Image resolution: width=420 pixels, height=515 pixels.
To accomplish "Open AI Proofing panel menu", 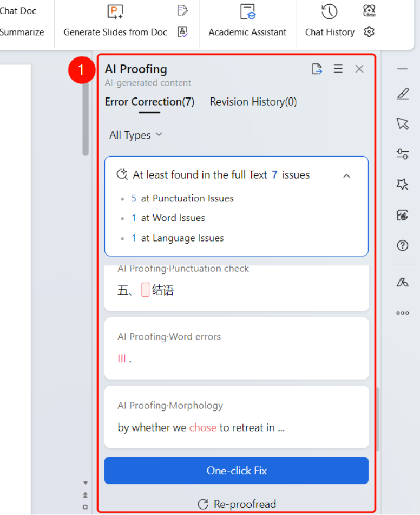I will click(338, 69).
